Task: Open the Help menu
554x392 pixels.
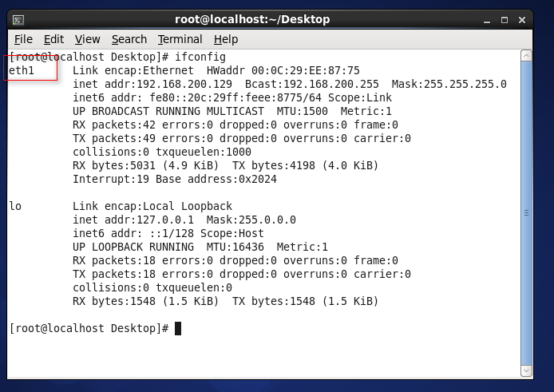Action: pyautogui.click(x=226, y=39)
